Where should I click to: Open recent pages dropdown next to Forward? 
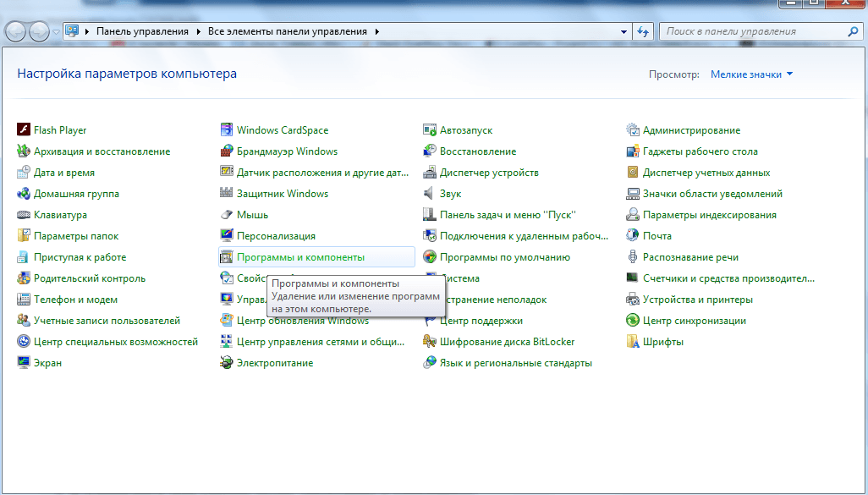[x=56, y=32]
